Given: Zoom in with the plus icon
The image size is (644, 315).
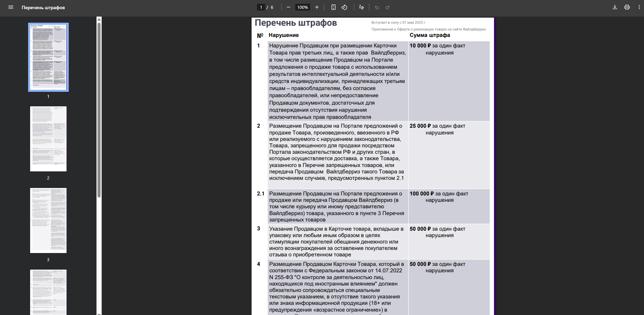Looking at the screenshot, I should click(x=317, y=7).
